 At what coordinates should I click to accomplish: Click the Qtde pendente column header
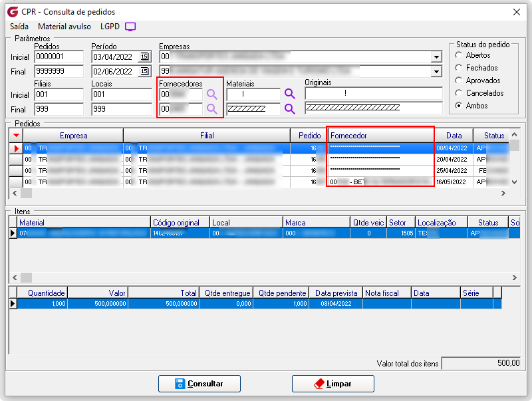[x=281, y=293]
